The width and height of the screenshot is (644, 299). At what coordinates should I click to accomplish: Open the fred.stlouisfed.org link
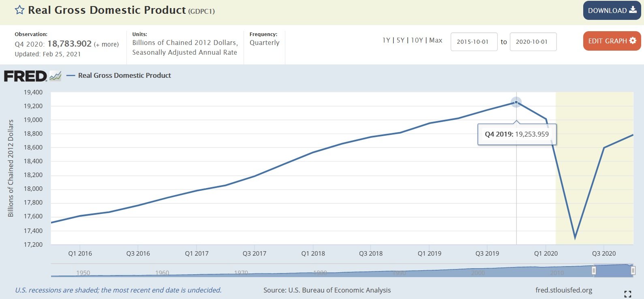(563, 290)
